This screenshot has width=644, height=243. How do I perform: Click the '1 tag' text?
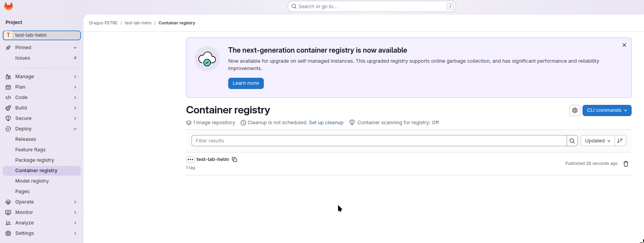(x=191, y=168)
